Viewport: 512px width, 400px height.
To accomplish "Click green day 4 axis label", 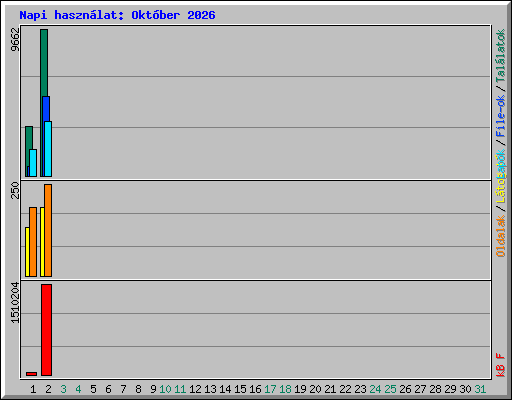I will [78, 389].
